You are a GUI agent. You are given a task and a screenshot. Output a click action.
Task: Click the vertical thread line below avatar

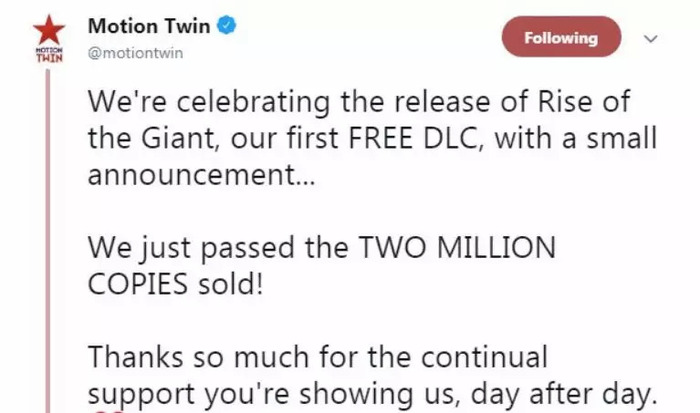tap(48, 240)
